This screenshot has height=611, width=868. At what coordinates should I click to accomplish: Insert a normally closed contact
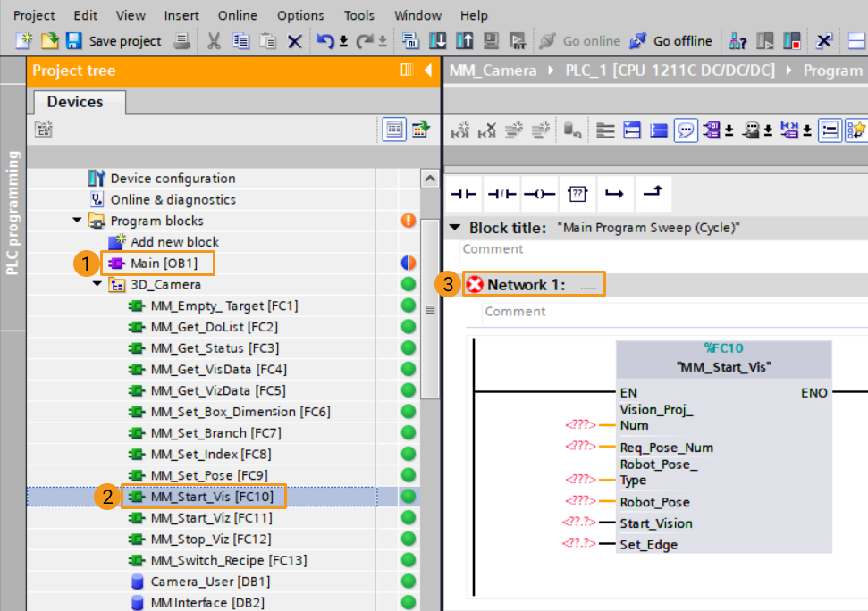[x=501, y=193]
